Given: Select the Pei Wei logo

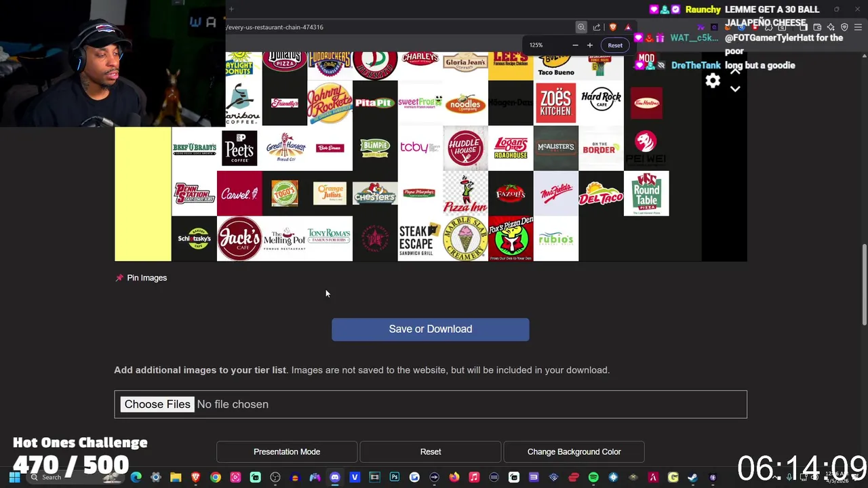Looking at the screenshot, I should pyautogui.click(x=646, y=148).
